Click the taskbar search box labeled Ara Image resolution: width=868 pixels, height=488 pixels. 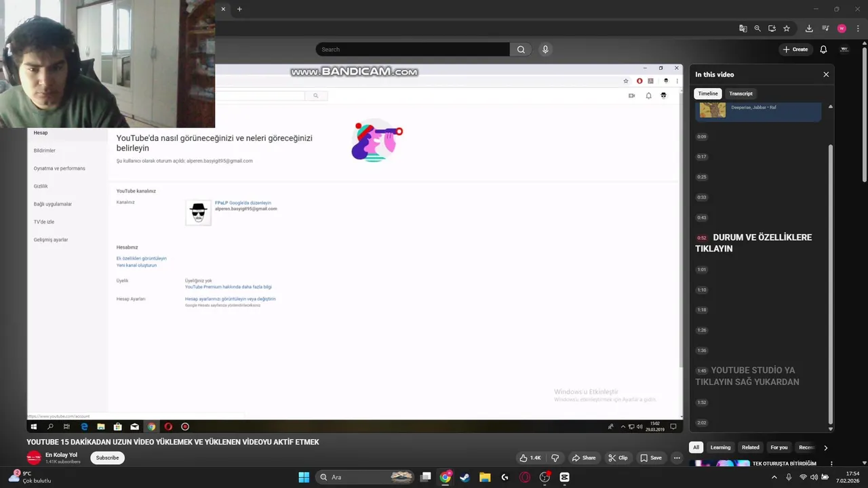tap(365, 477)
